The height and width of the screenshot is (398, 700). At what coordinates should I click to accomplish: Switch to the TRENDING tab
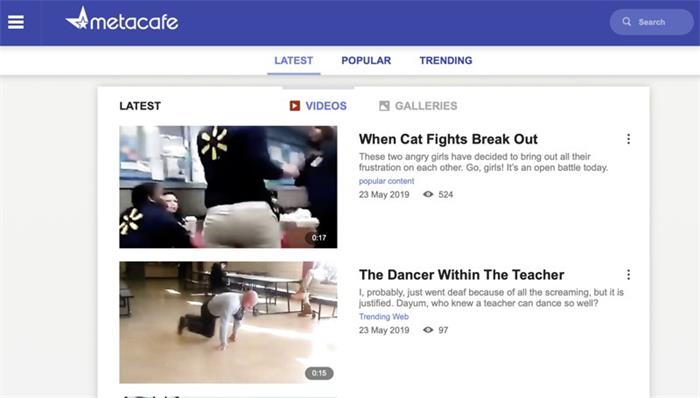(446, 61)
